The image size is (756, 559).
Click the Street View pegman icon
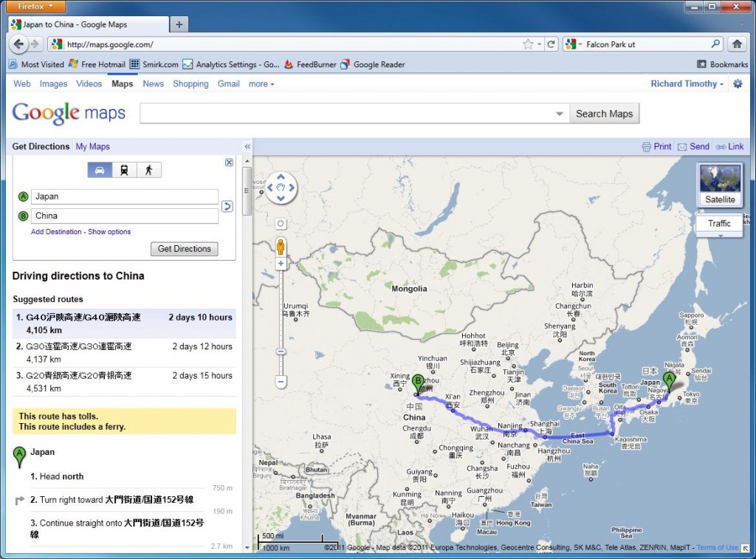281,247
